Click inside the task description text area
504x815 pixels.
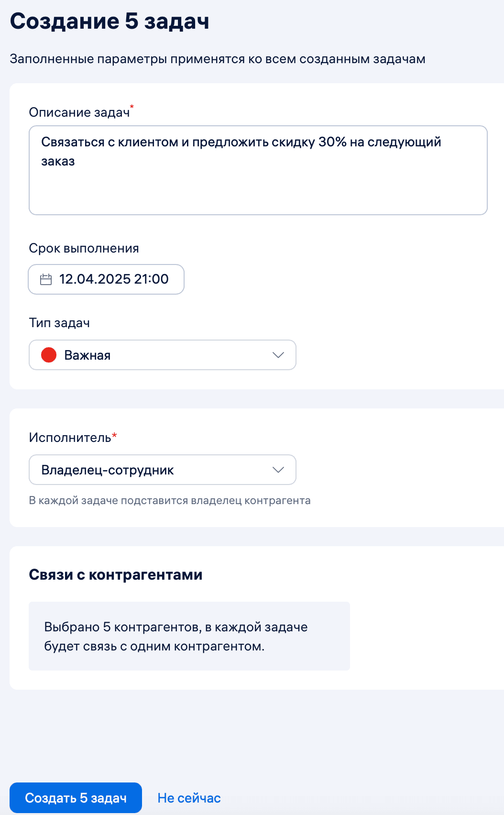(x=258, y=170)
